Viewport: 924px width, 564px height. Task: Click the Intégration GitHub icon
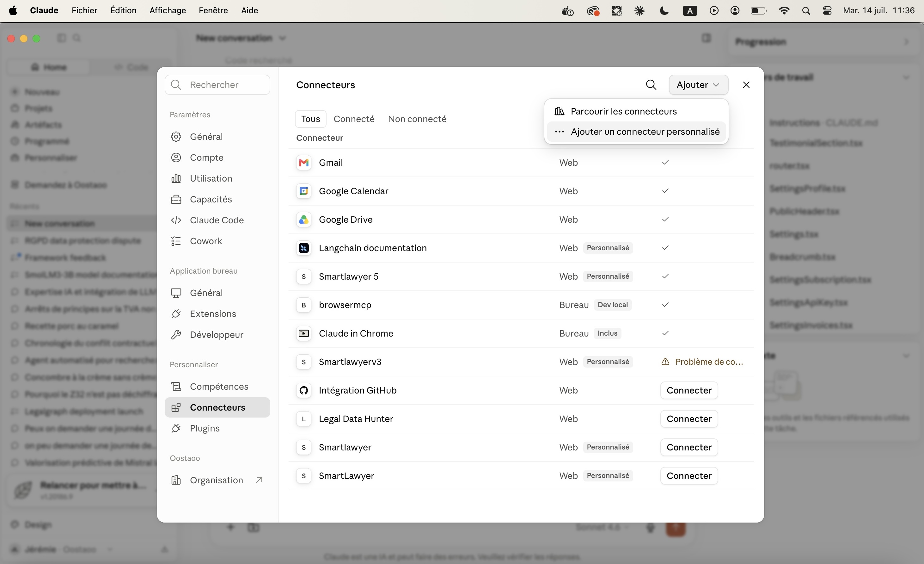pos(304,390)
